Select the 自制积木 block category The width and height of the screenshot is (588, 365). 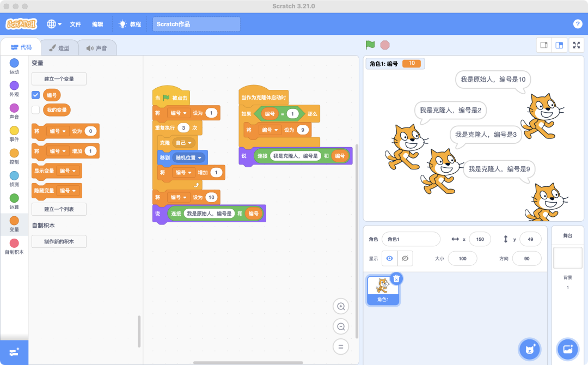point(14,246)
